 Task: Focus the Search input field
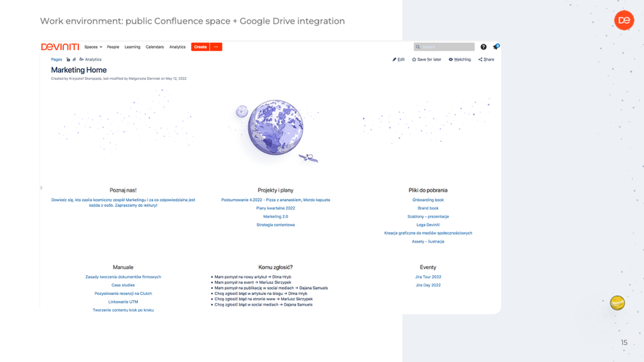pos(444,47)
